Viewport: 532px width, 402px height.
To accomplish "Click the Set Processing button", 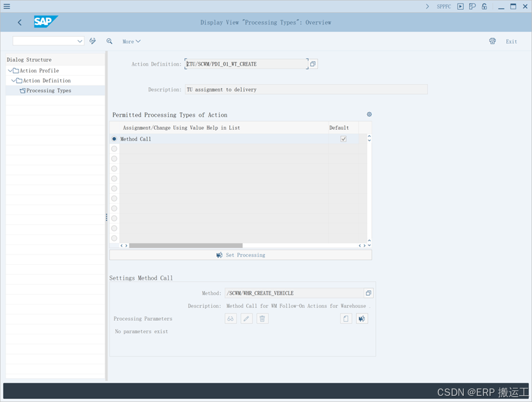I will click(240, 255).
